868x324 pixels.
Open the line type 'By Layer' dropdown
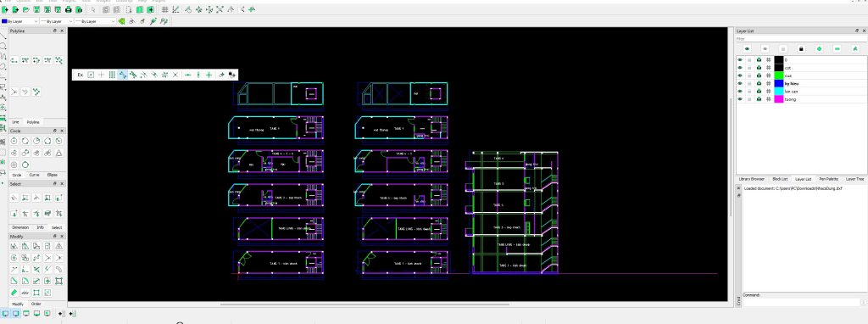(95, 21)
